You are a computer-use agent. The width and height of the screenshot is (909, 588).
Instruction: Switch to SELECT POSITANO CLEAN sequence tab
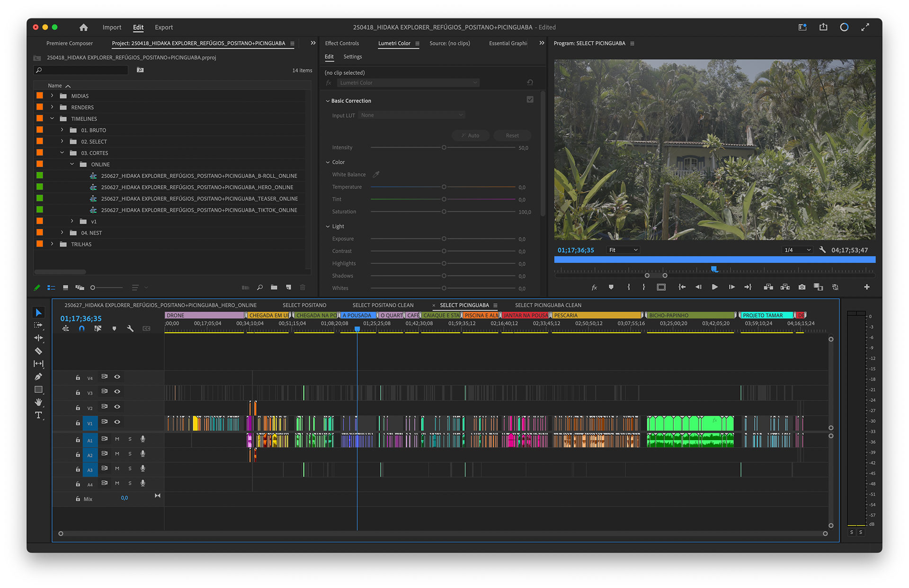click(383, 305)
